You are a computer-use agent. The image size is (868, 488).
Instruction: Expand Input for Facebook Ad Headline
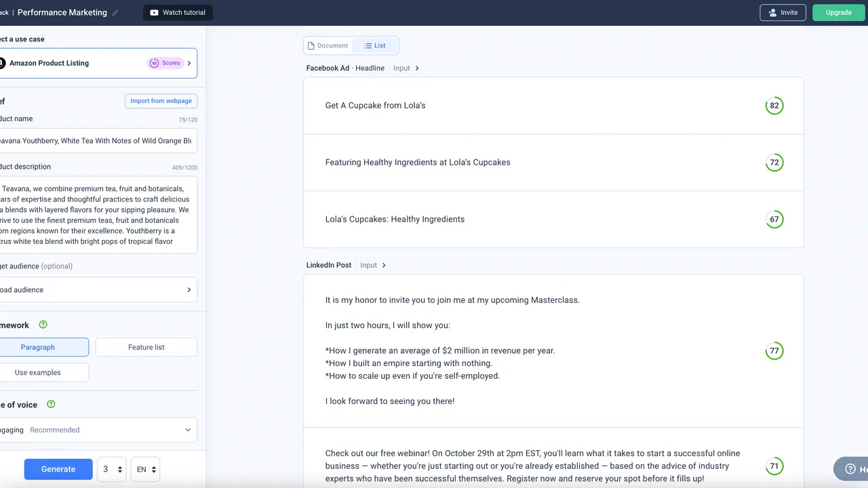pyautogui.click(x=406, y=68)
